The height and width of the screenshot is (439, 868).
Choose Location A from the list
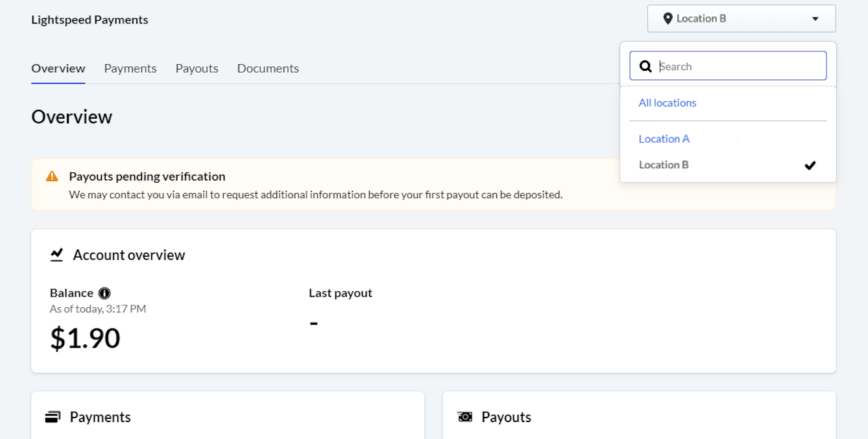664,139
